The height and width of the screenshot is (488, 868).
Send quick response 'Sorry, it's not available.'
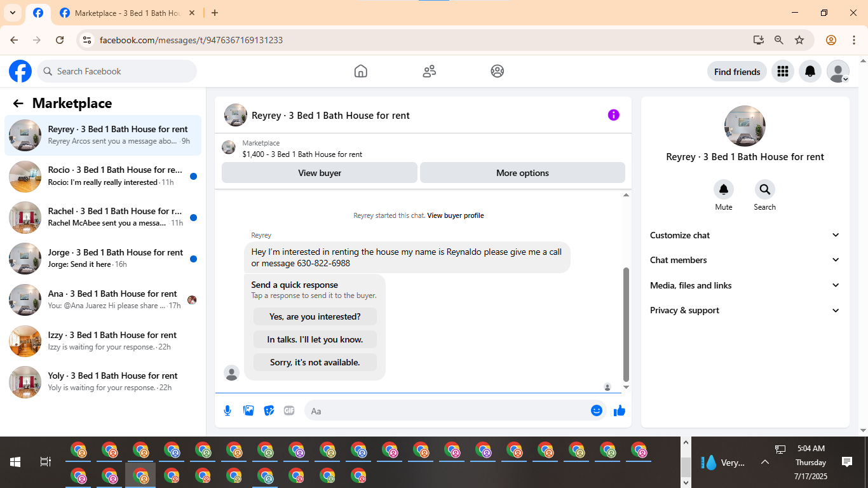tap(315, 362)
